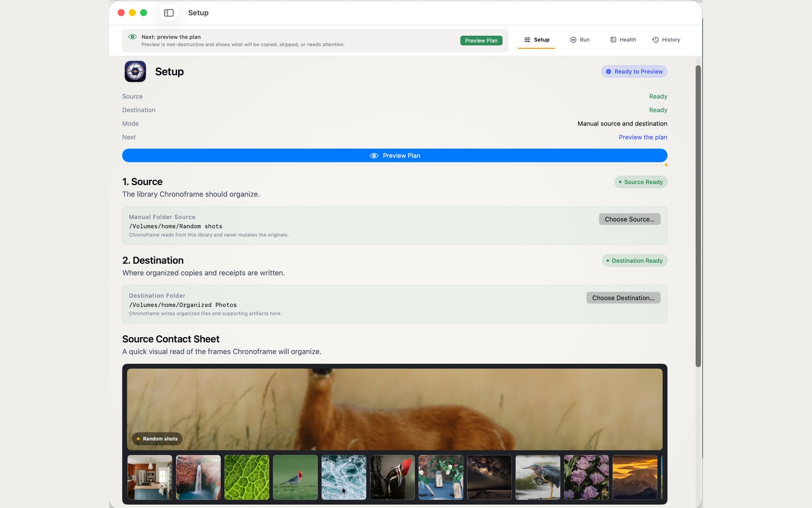
Task: Click the Random shots label chip
Action: [157, 438]
